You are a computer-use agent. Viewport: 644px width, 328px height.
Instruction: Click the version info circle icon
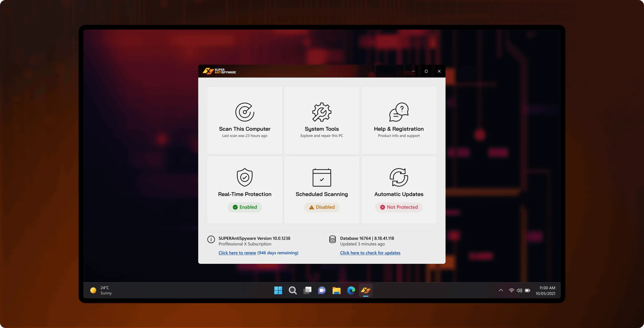coord(211,239)
